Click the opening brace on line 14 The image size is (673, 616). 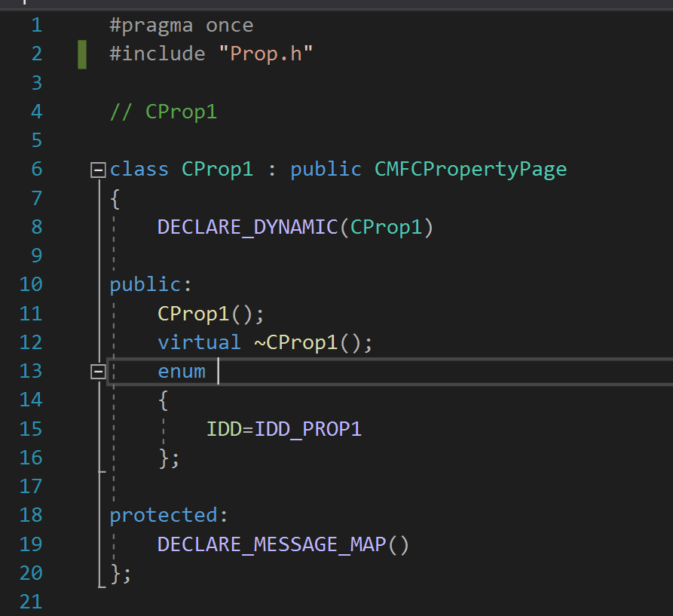[163, 400]
